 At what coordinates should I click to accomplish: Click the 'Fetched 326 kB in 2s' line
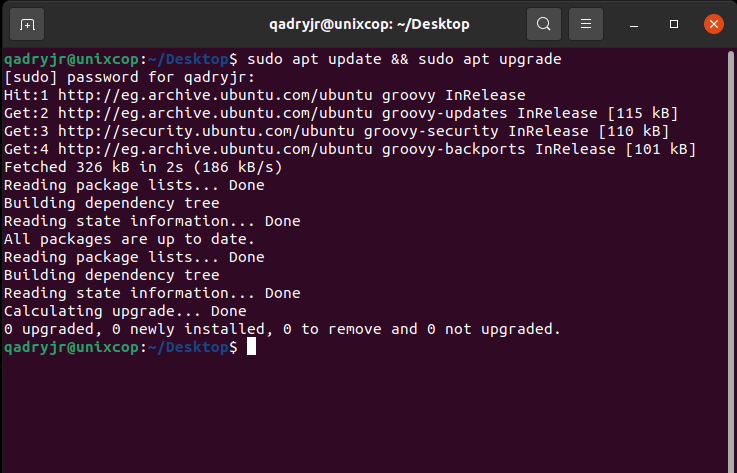pos(143,167)
